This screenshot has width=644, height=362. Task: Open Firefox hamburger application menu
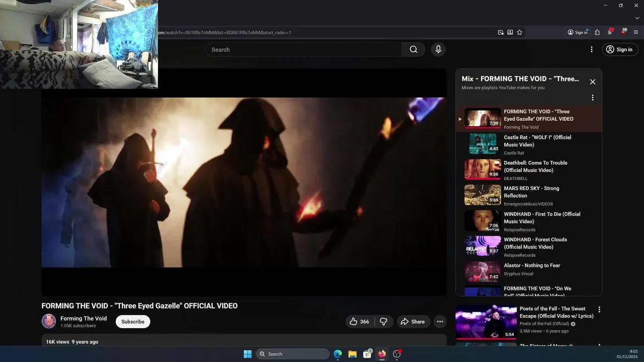coord(636,32)
